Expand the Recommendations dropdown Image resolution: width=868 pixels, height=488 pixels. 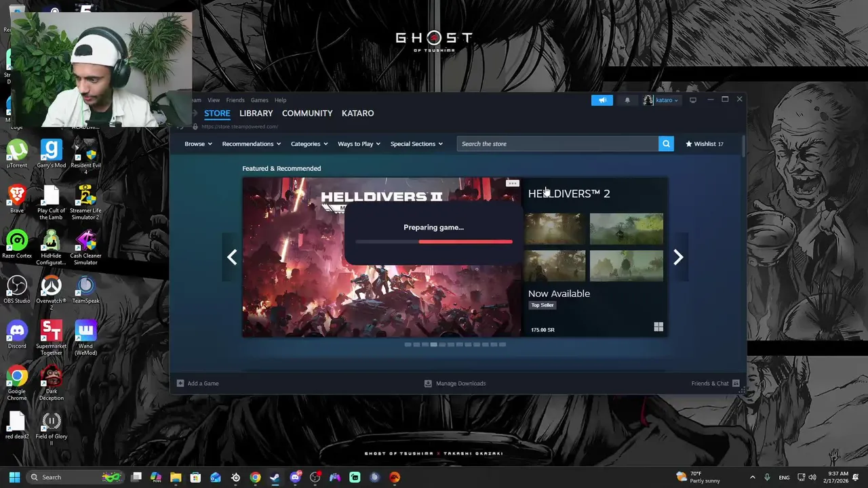(251, 144)
